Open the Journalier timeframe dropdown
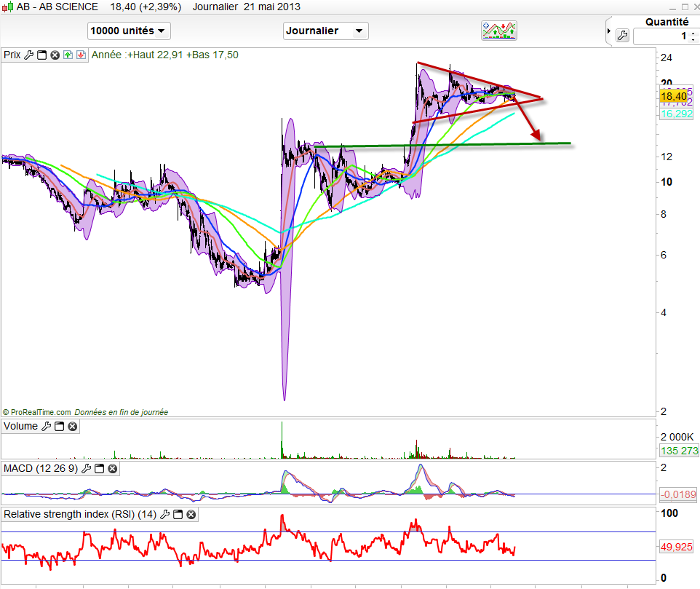Image resolution: width=700 pixels, height=589 pixels. click(325, 31)
